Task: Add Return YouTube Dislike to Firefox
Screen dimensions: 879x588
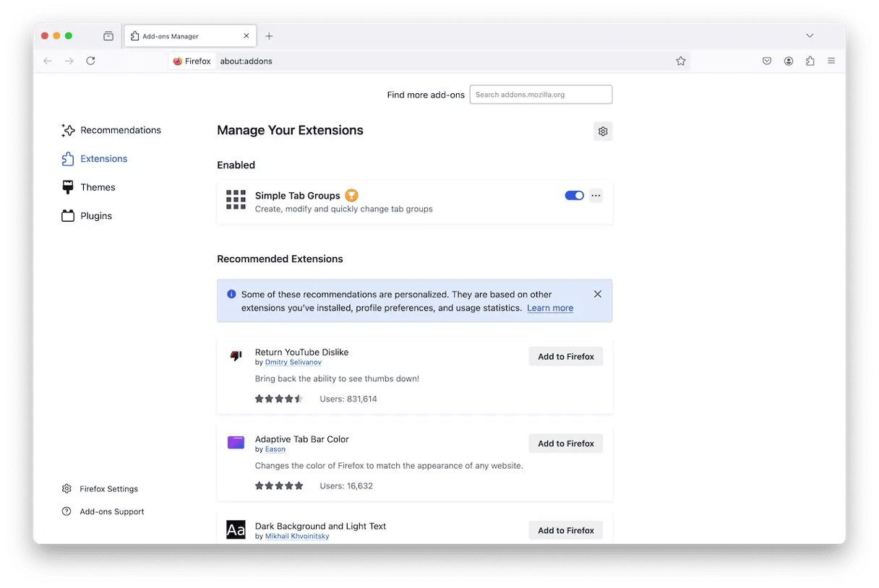Action: point(565,357)
